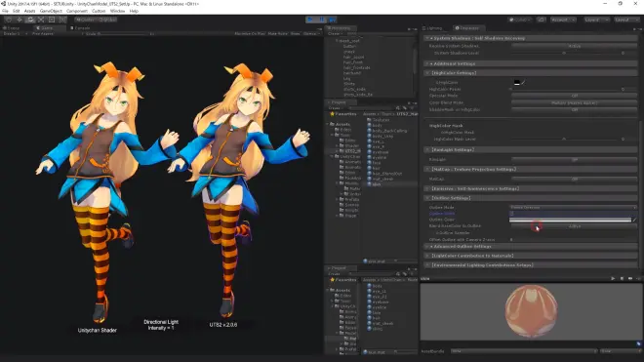Toggle Specular Mode Off button
Viewport: 644px width, 362px height.
click(574, 96)
